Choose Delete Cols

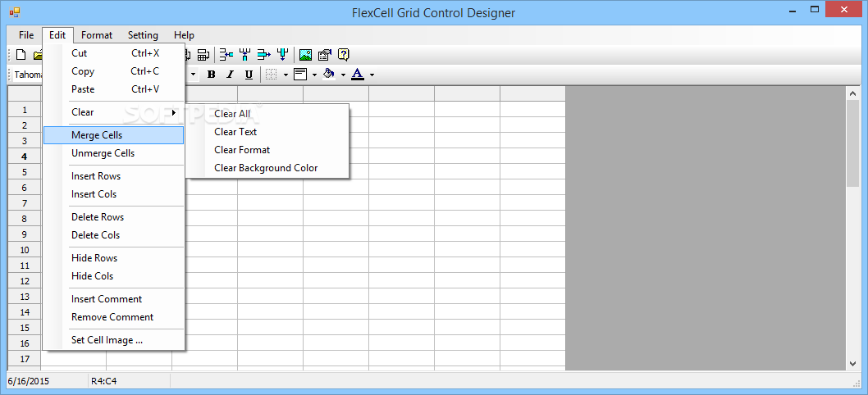(x=113, y=235)
